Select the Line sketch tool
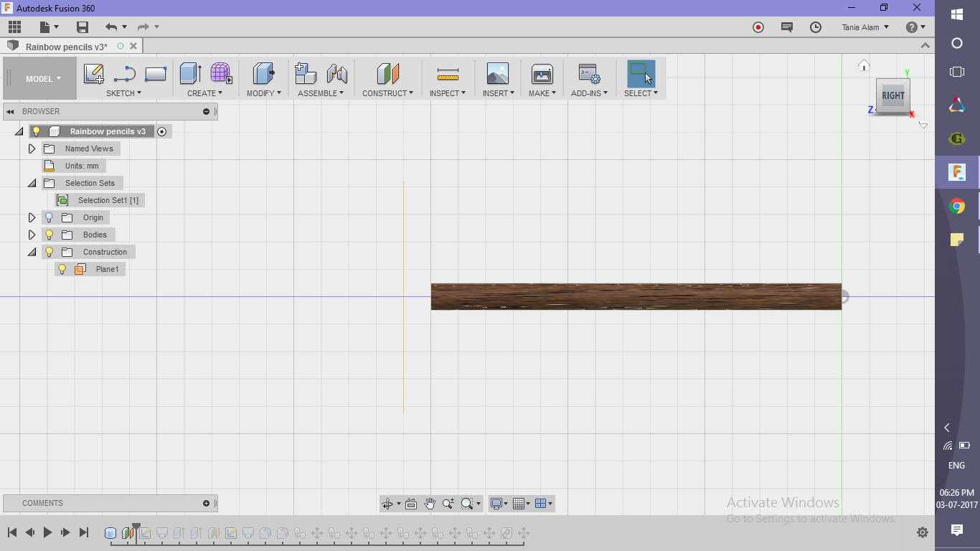 (125, 73)
